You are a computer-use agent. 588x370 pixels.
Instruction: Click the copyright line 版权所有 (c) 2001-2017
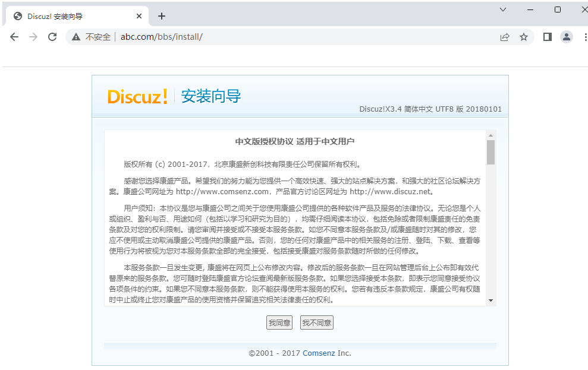[x=243, y=165]
